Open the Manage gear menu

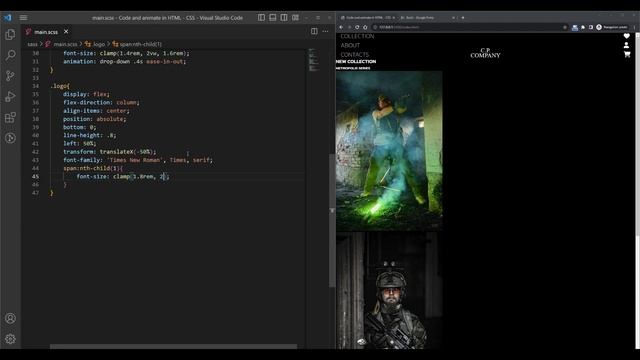10,339
